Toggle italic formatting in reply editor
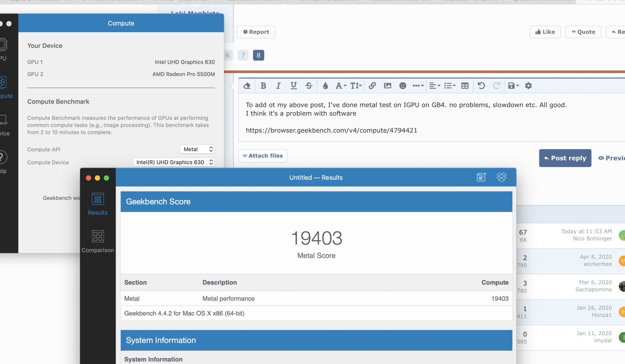This screenshot has height=364, width=625. [278, 86]
